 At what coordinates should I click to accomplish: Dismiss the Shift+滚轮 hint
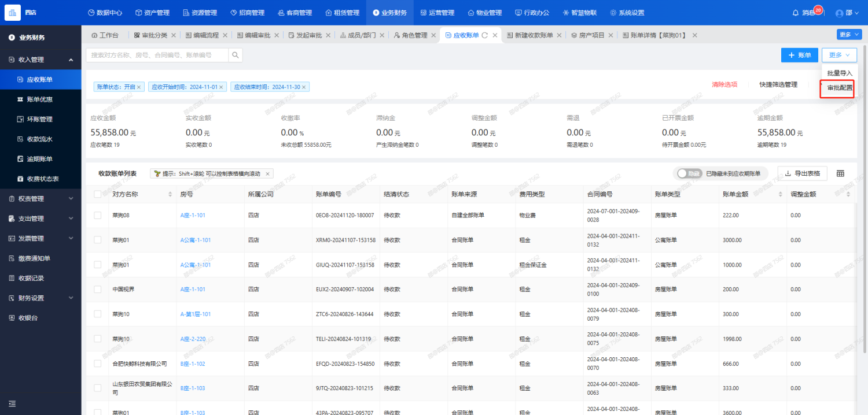267,173
